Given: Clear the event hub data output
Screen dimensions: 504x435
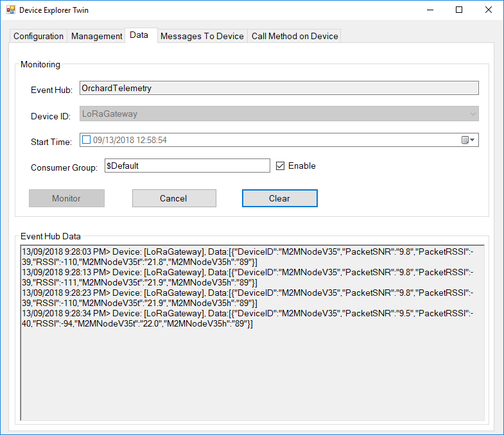Looking at the screenshot, I should pyautogui.click(x=279, y=198).
